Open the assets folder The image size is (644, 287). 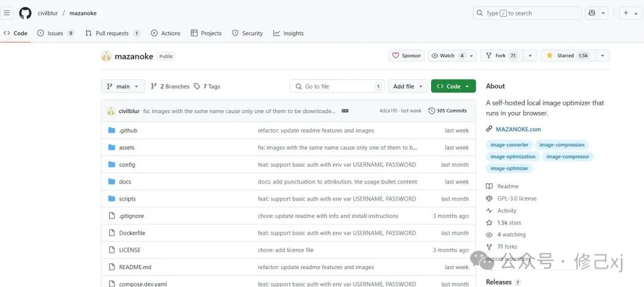coord(126,148)
